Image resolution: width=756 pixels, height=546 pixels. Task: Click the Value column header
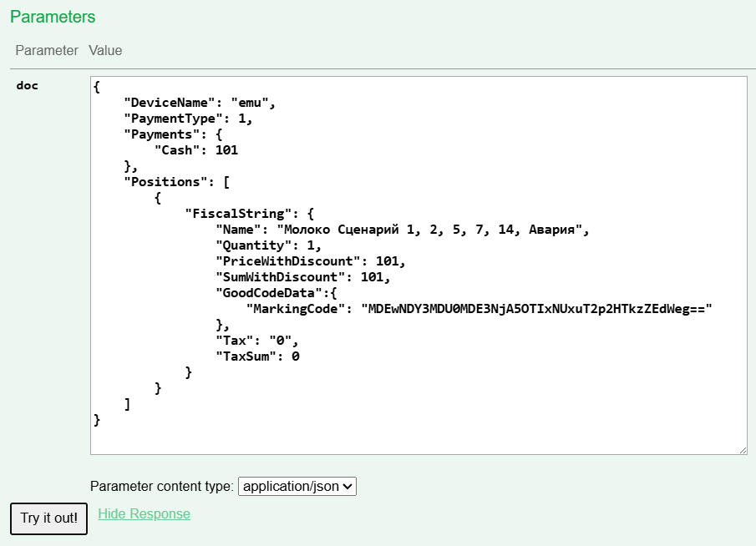[105, 51]
